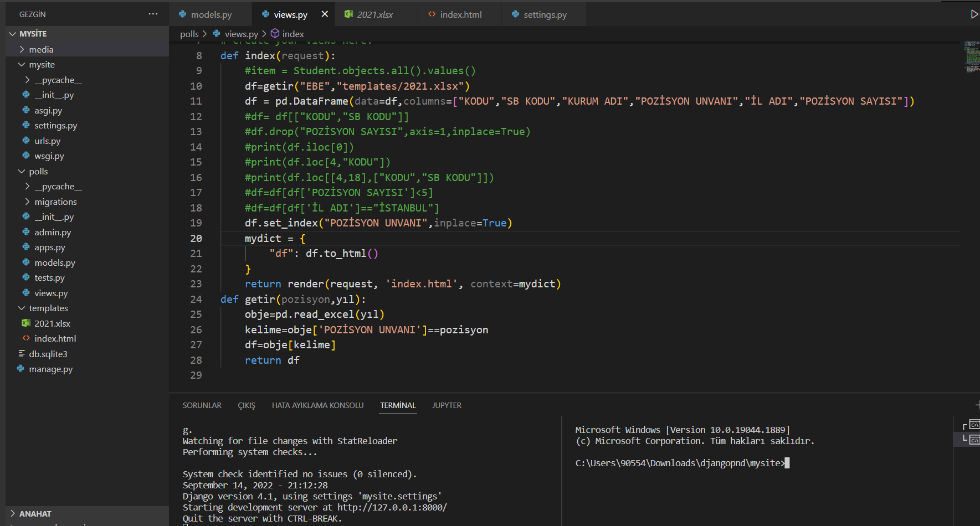This screenshot has width=980, height=526.
Task: Click Python icon beside apps.py
Action: [26, 247]
